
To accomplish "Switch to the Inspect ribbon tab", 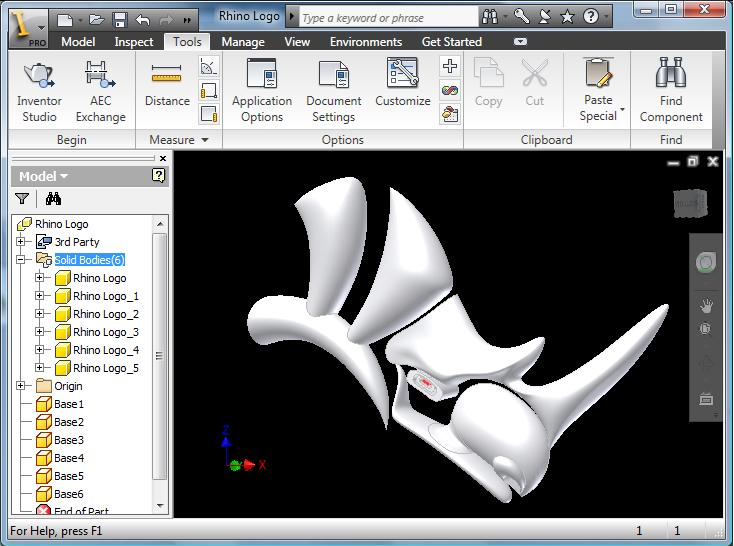I will click(x=134, y=42).
